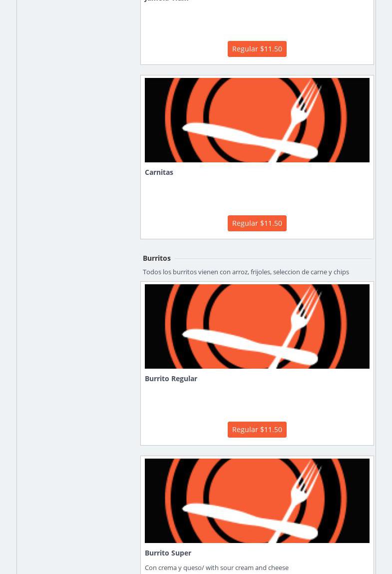
Task: Click the Burritos section heading
Action: (x=157, y=258)
